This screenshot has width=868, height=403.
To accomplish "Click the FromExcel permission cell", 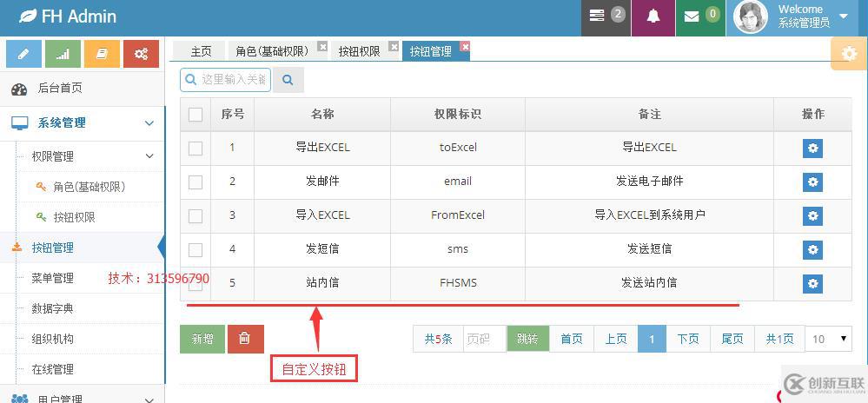I will (458, 215).
